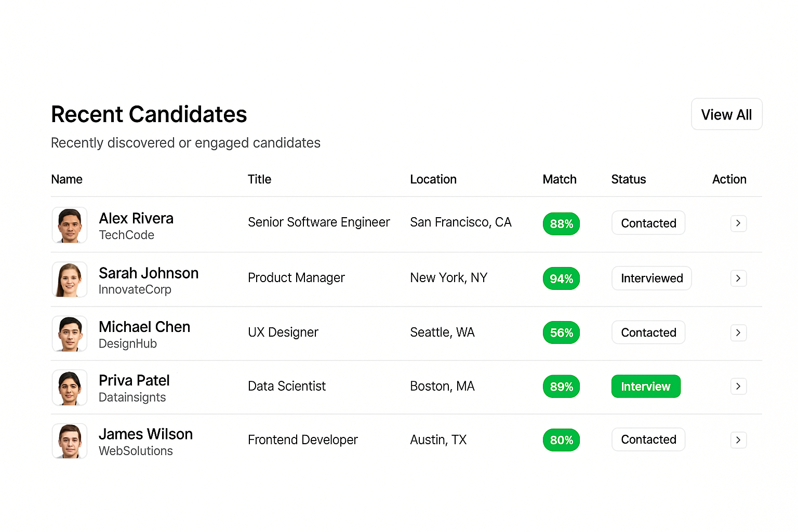This screenshot has width=798, height=532.
Task: Click Sarah Johnson's profile picture
Action: pos(70,280)
